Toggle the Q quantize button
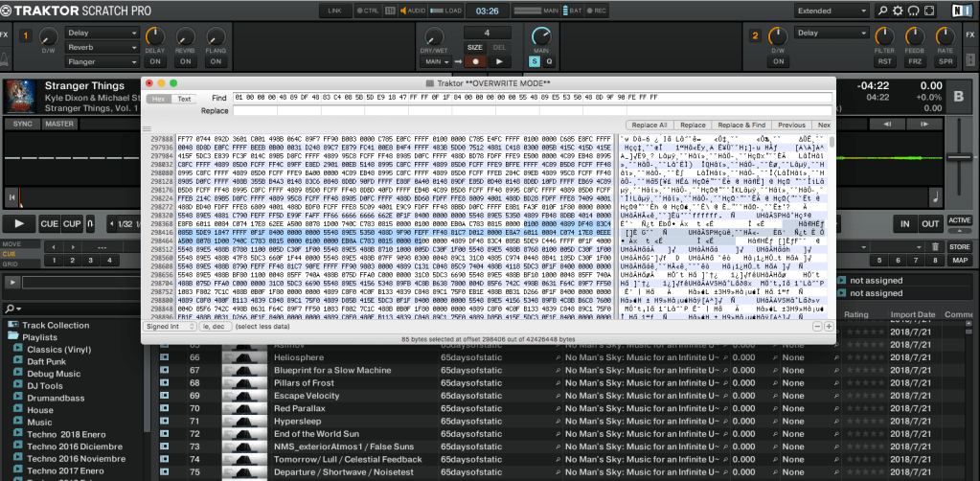The width and height of the screenshot is (980, 481). [549, 61]
